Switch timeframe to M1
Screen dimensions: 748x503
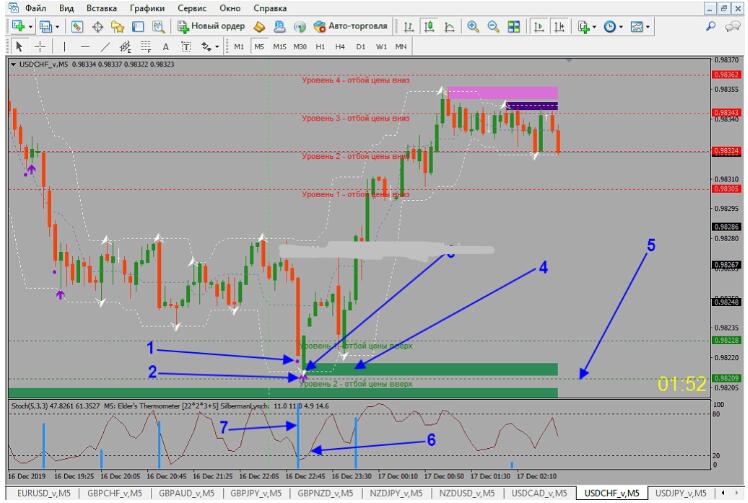click(239, 47)
